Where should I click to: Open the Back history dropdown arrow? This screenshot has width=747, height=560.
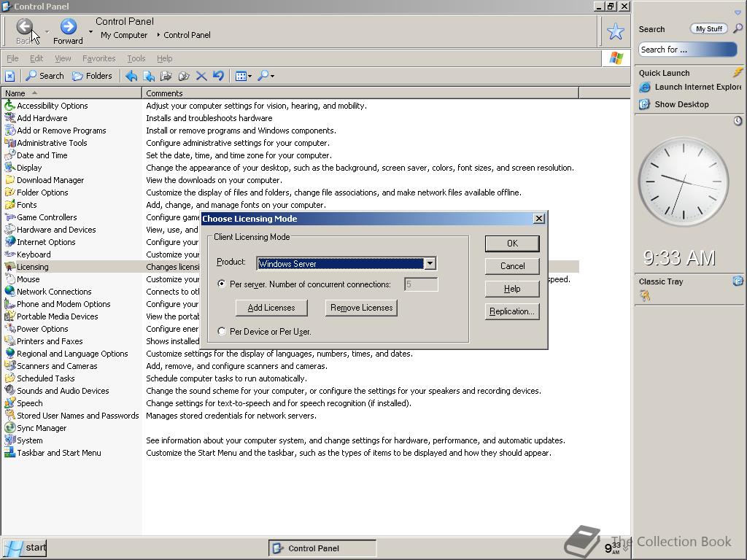click(47, 32)
